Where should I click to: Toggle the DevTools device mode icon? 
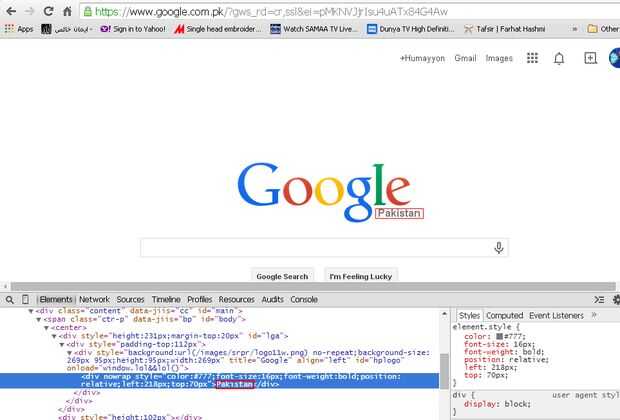pos(25,299)
